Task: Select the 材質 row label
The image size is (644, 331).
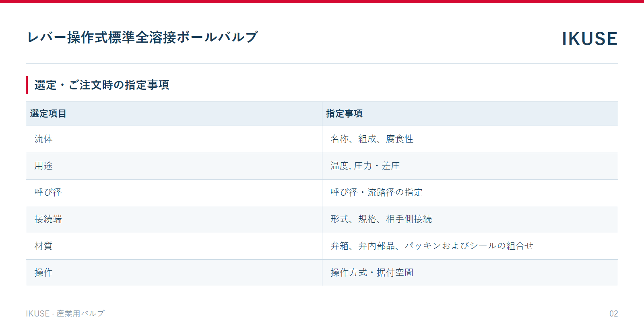Action: 43,246
